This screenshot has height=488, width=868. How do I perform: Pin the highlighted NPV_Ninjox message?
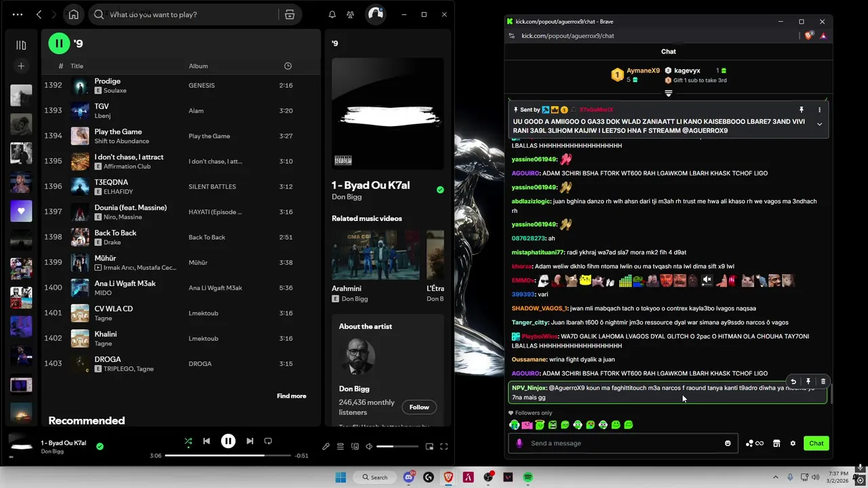(808, 382)
